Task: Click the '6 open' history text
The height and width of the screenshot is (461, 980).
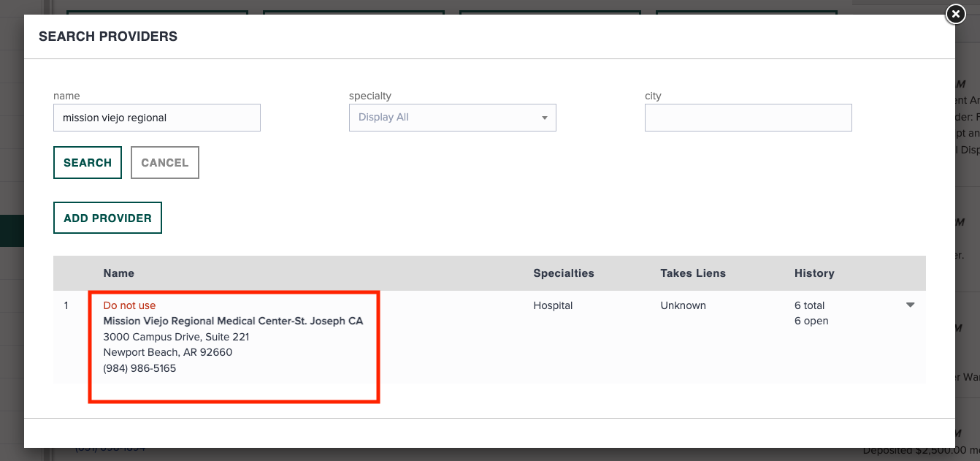Action: pos(811,321)
